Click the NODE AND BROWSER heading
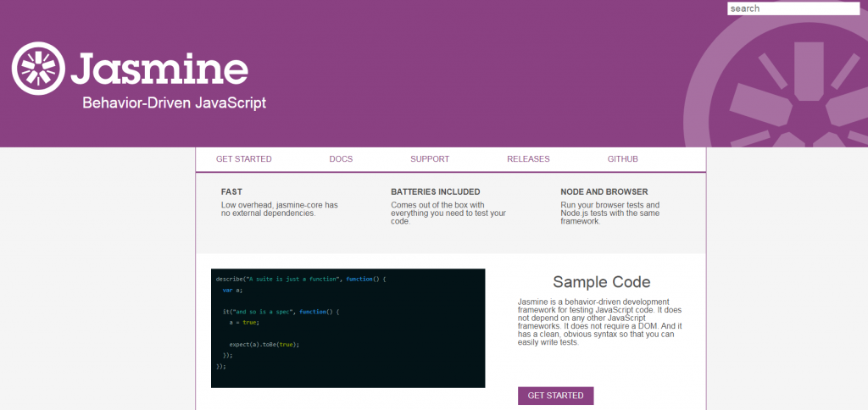This screenshot has width=868, height=410. tap(604, 192)
